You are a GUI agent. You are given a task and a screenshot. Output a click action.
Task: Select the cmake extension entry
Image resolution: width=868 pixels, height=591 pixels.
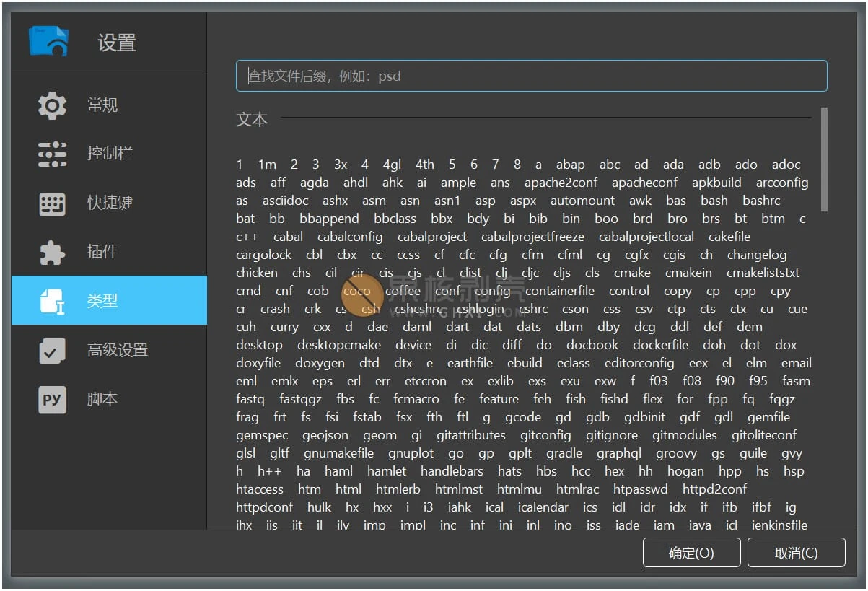coord(632,273)
